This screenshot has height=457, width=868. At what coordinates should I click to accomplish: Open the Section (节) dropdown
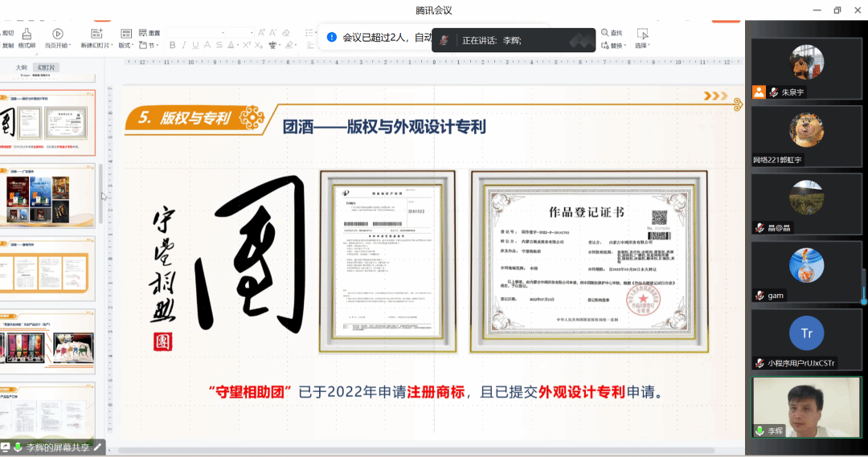click(x=149, y=45)
